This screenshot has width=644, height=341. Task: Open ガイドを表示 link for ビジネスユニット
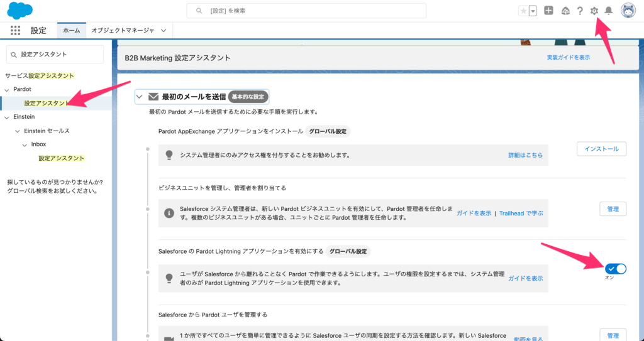(x=474, y=214)
